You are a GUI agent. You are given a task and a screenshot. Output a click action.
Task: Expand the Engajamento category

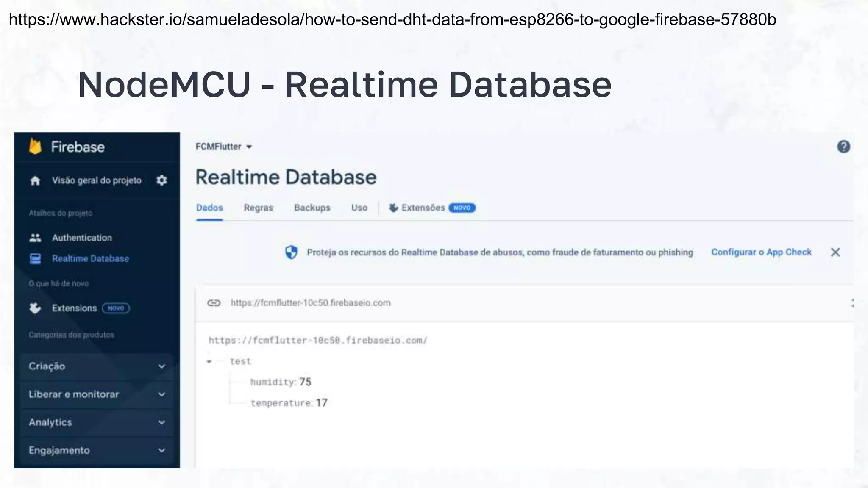click(97, 450)
